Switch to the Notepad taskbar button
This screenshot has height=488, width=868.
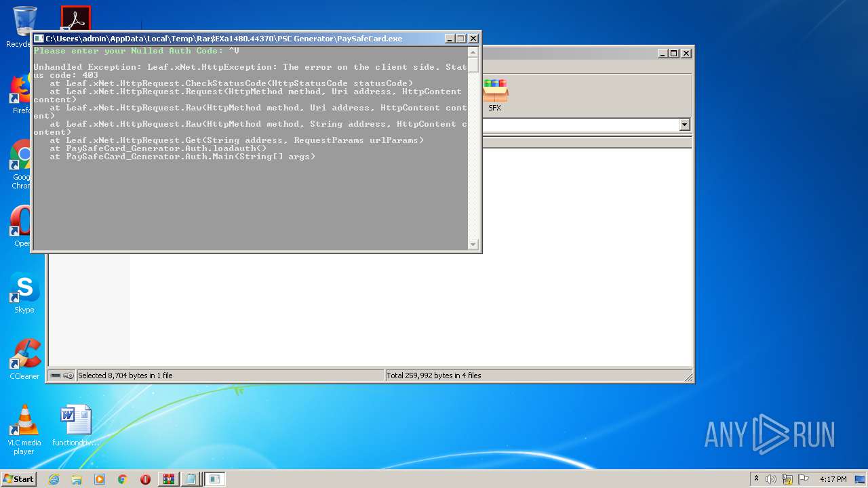point(191,479)
